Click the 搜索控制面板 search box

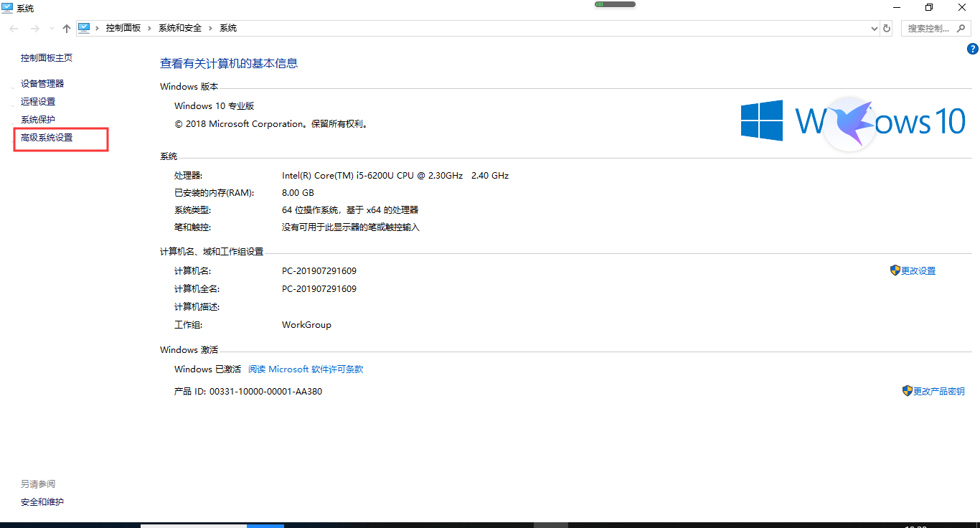[x=936, y=29]
